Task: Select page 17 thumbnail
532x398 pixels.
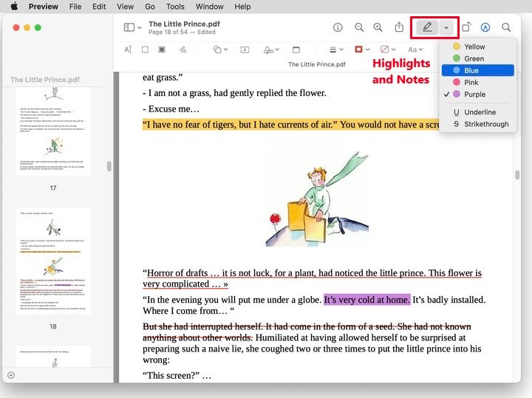Action: click(x=53, y=131)
